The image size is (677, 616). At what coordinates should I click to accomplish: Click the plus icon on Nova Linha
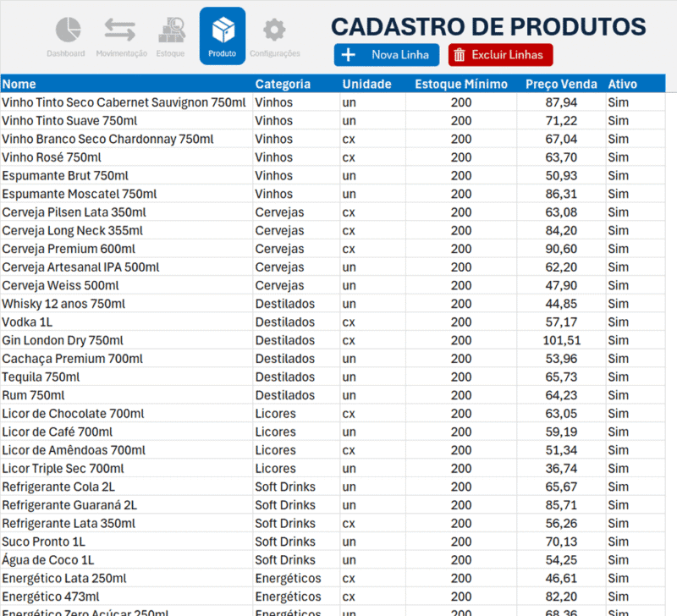pyautogui.click(x=349, y=55)
